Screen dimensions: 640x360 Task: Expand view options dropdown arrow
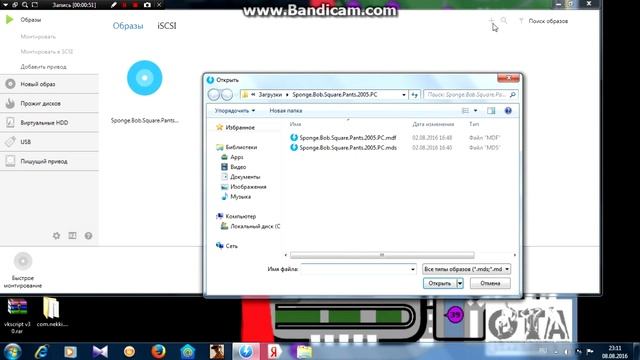click(475, 111)
